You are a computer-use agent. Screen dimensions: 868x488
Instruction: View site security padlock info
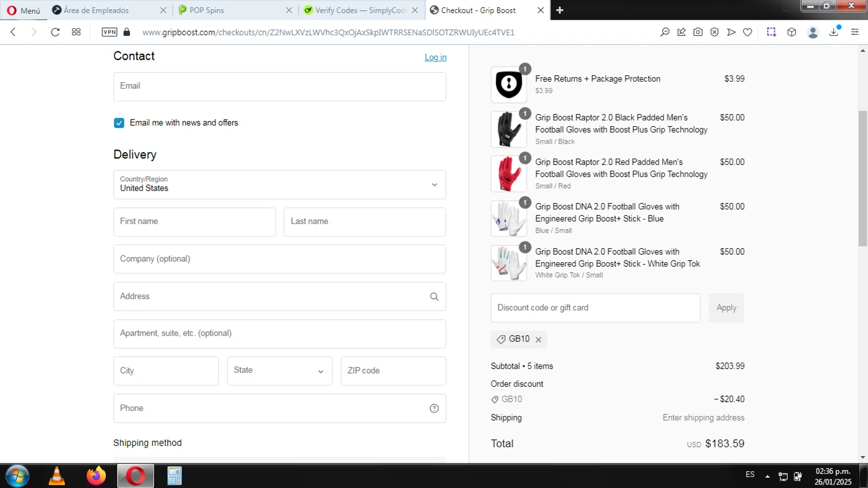(x=127, y=32)
